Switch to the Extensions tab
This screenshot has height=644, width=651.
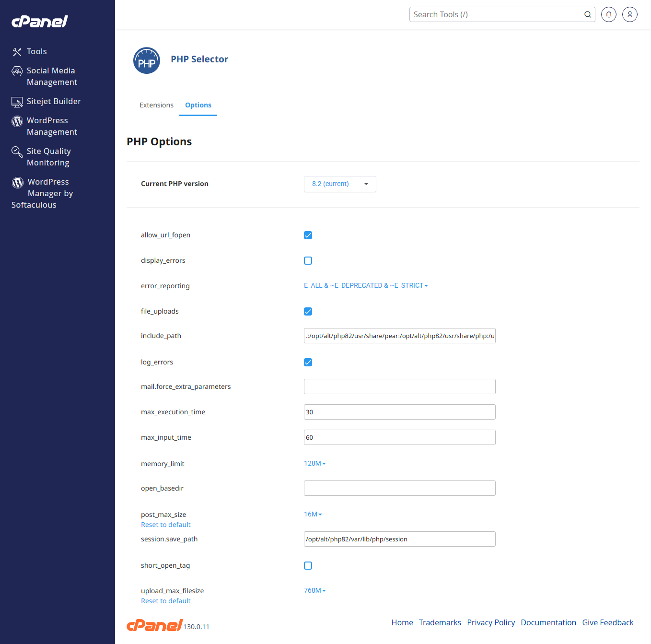pyautogui.click(x=156, y=105)
